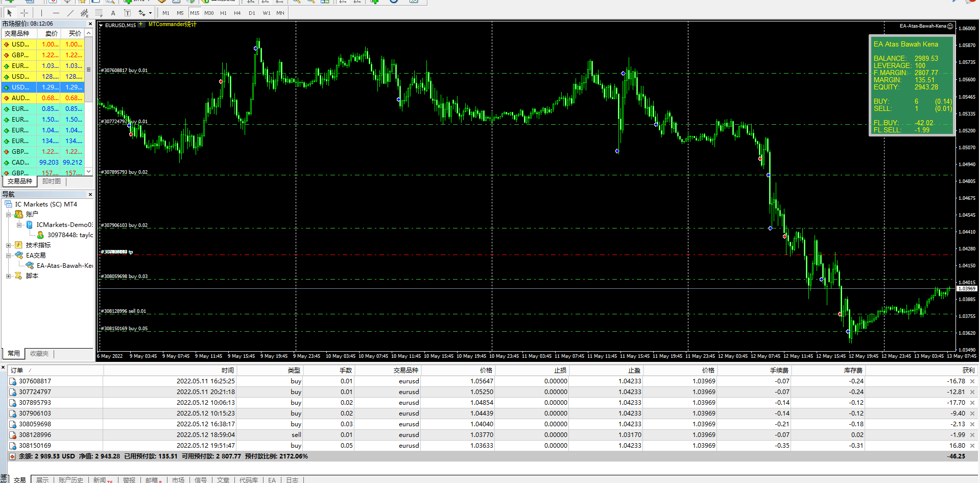This screenshot has width=980, height=483.
Task: Toggle the D1 daily timeframe
Action: [x=252, y=13]
